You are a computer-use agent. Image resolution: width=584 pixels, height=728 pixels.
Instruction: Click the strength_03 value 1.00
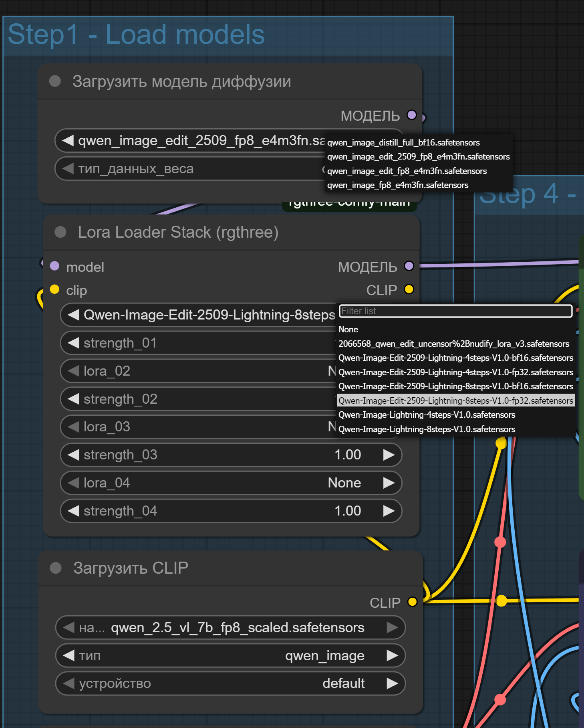[x=348, y=455]
